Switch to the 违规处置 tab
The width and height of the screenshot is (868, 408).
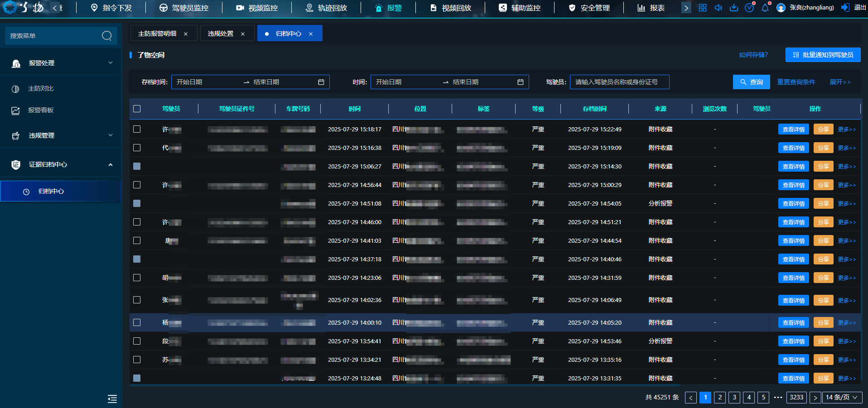[x=221, y=34]
